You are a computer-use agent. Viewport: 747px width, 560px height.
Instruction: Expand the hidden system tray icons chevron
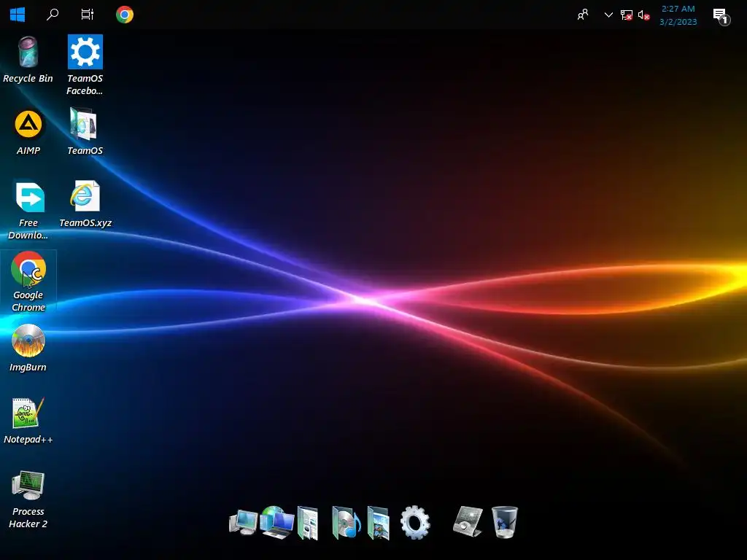pos(608,15)
